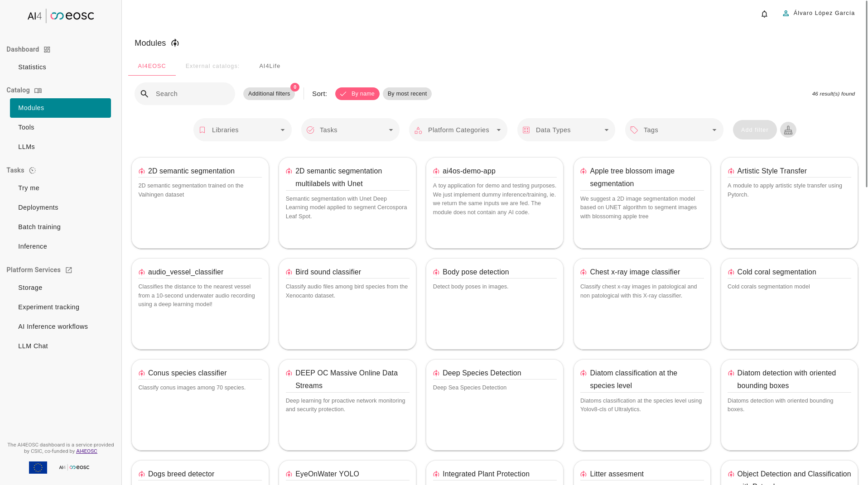Open the Cold coral segmentation module card
The image size is (868, 485).
[789, 304]
